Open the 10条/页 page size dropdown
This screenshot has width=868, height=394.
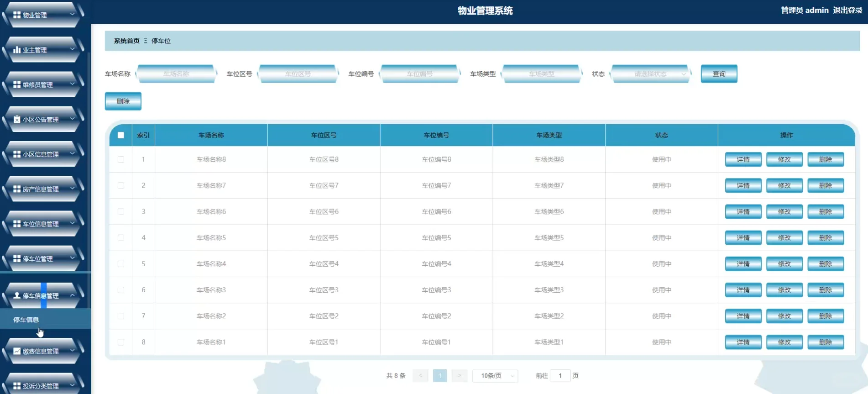[495, 376]
